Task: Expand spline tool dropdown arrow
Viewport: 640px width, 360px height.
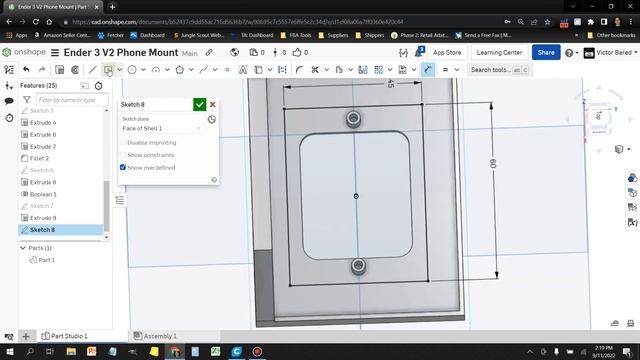Action: [x=215, y=70]
